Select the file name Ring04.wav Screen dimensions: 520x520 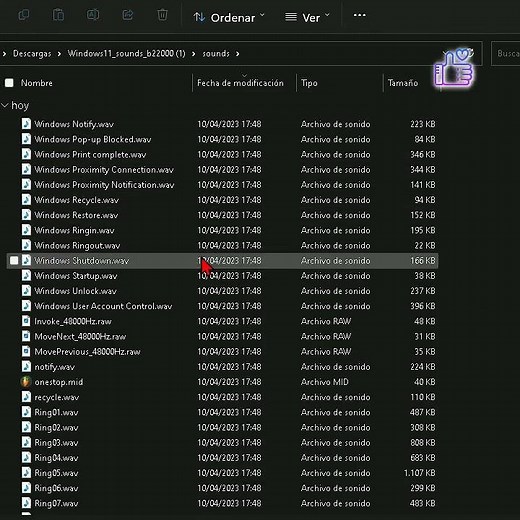click(56, 458)
